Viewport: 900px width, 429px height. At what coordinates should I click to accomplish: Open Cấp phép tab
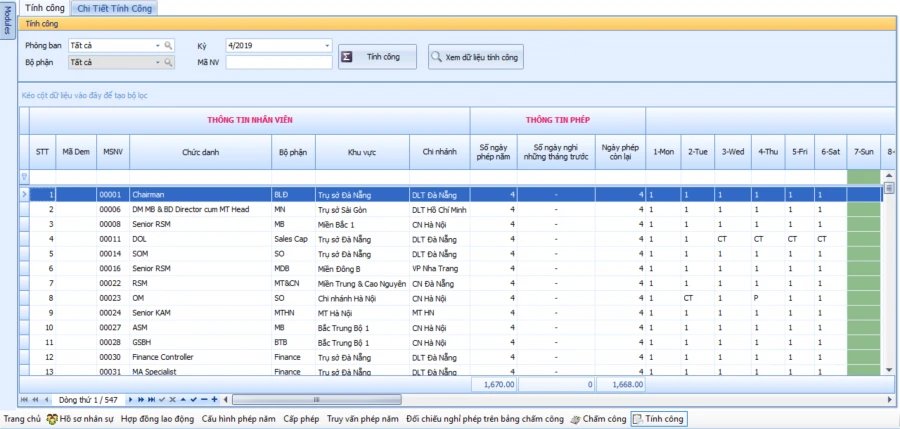click(301, 419)
